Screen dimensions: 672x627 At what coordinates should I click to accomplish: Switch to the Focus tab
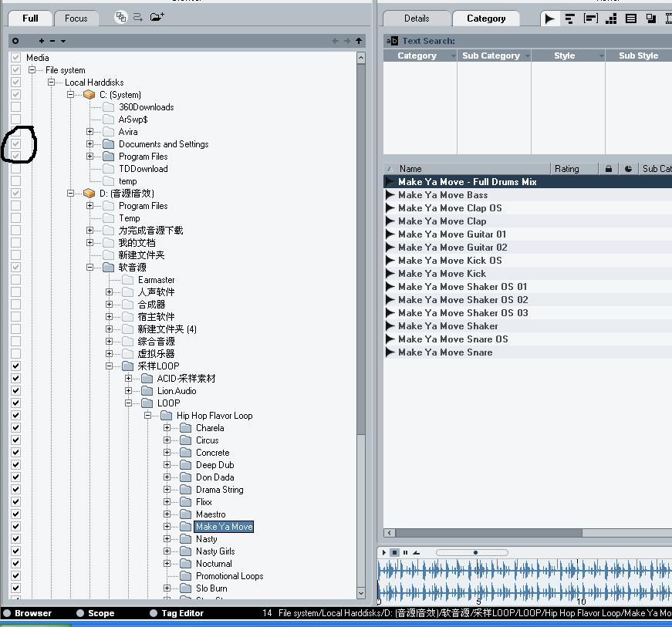tap(76, 19)
